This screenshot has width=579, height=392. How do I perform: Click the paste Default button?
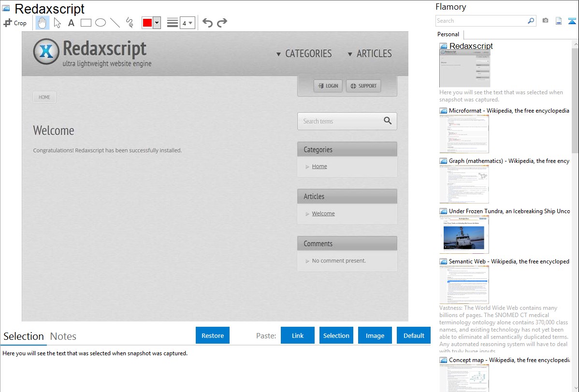point(414,335)
